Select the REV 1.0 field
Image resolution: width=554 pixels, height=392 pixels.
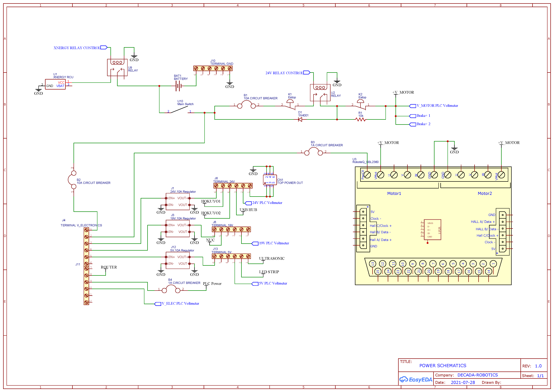(x=532, y=366)
